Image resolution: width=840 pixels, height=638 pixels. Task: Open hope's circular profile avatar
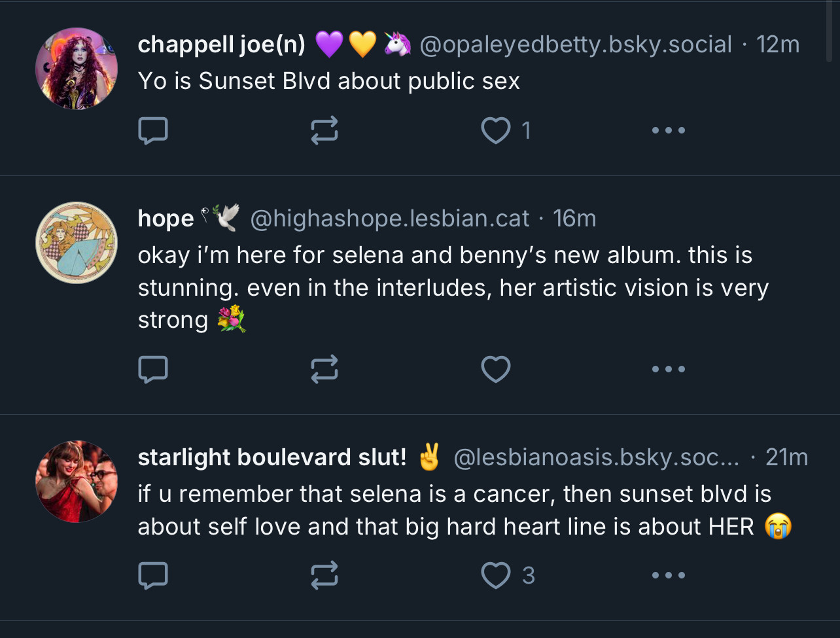click(77, 242)
